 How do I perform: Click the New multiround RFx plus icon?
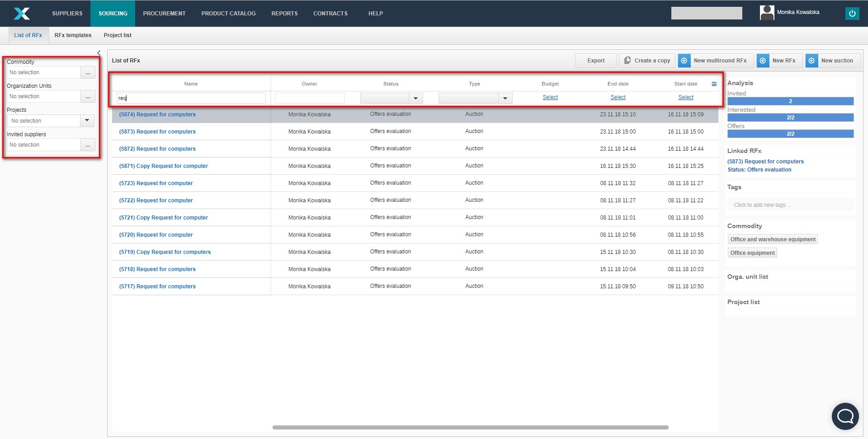(x=684, y=61)
